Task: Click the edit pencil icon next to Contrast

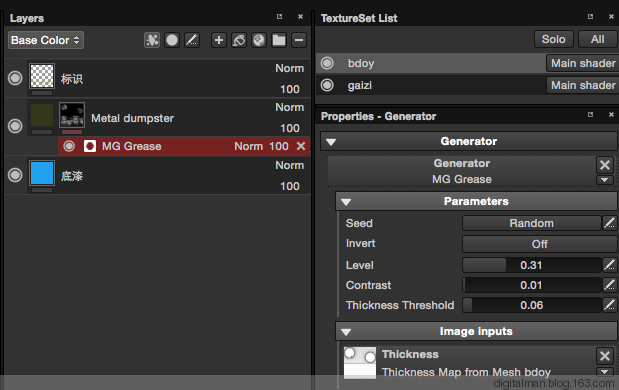Action: (610, 285)
